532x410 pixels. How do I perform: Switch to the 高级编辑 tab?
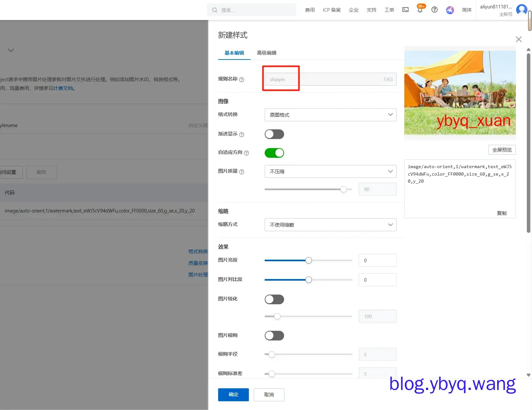click(x=266, y=53)
